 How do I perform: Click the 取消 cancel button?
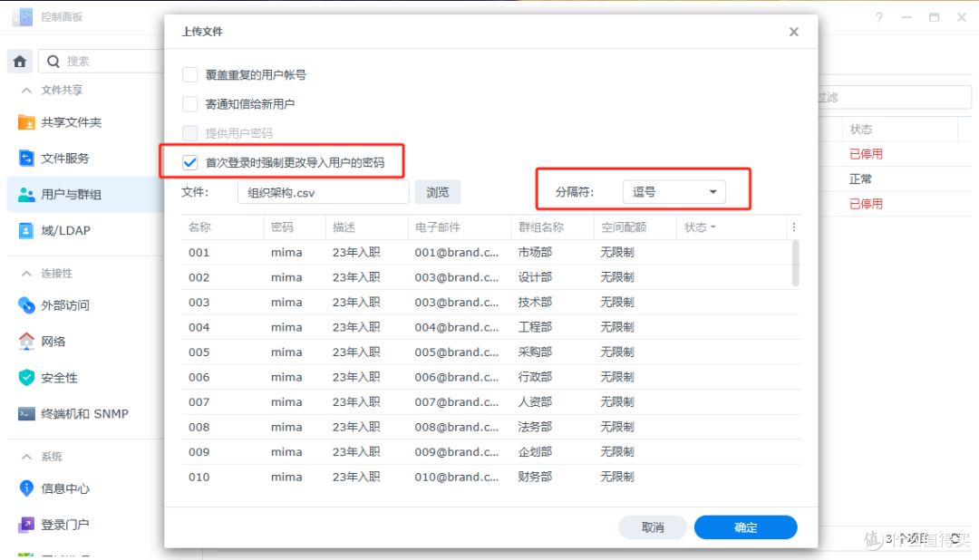(653, 527)
